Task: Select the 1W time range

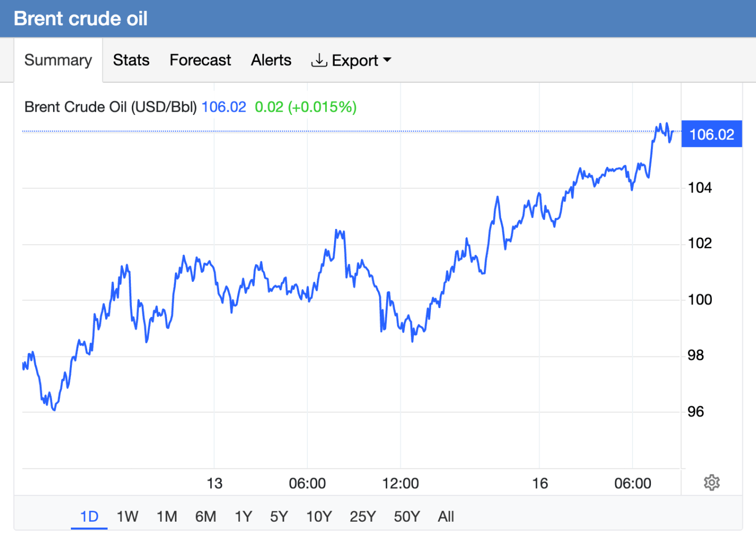Action: click(127, 517)
